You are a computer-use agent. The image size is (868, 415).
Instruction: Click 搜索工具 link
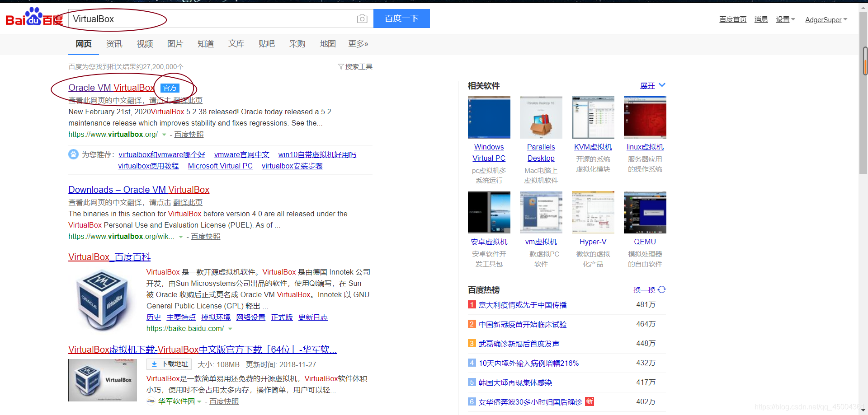click(359, 66)
